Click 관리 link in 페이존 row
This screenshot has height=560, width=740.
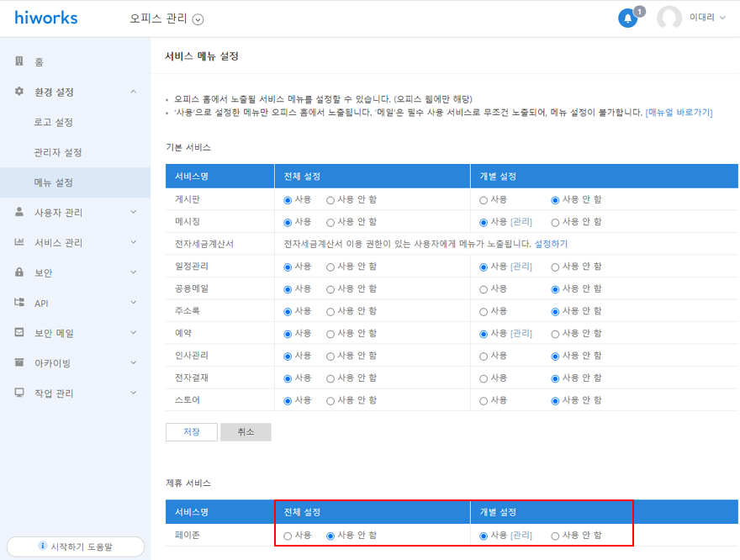point(521,536)
